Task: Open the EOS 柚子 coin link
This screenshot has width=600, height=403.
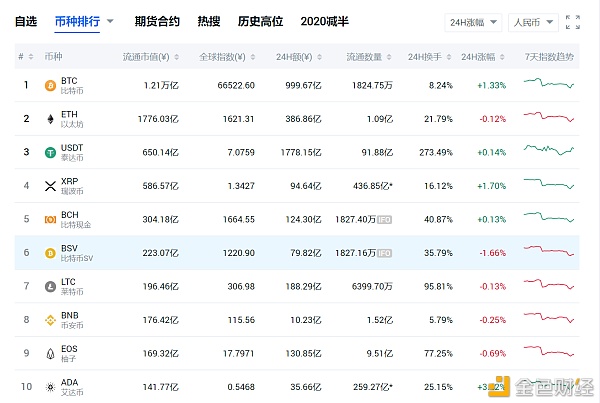Action: click(x=69, y=354)
